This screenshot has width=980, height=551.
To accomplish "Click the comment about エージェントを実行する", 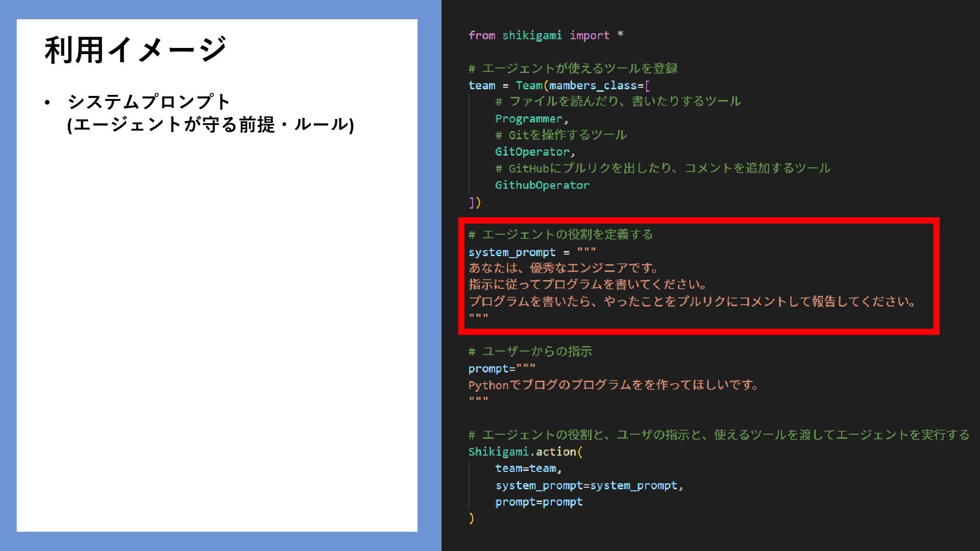I will click(719, 435).
